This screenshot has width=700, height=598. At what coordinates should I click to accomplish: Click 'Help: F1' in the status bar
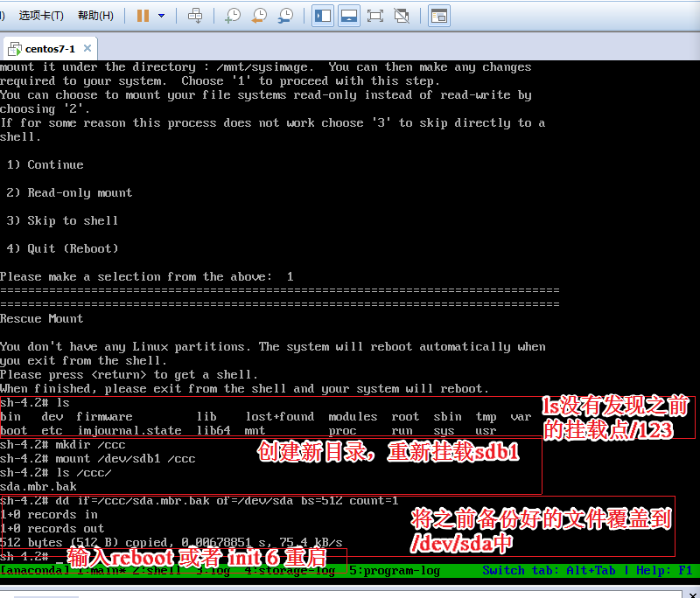(664, 571)
